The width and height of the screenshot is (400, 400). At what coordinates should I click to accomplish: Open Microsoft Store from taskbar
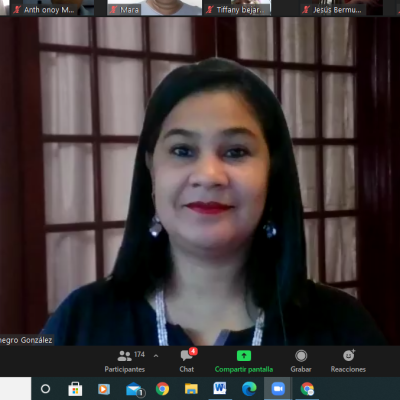(75, 389)
